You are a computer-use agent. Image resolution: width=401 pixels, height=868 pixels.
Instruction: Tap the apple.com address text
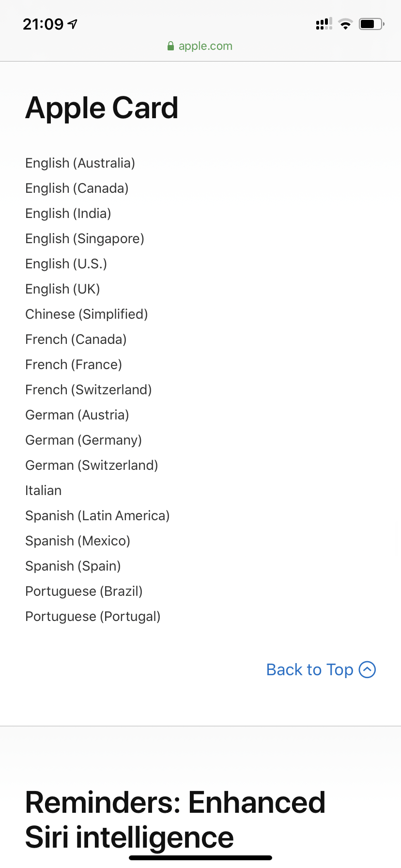pos(205,46)
